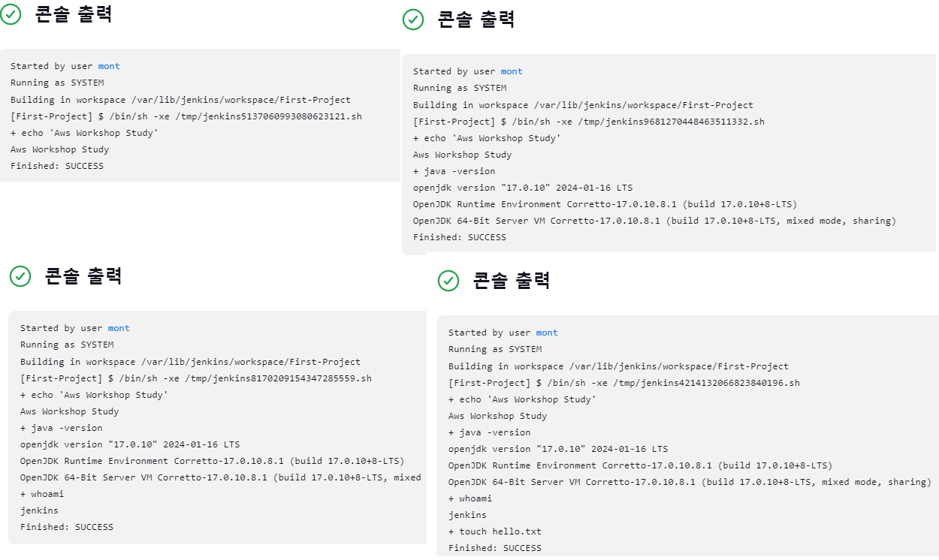Click the success check icon of the echo-only build
This screenshot has height=560, width=939.
coord(11,14)
